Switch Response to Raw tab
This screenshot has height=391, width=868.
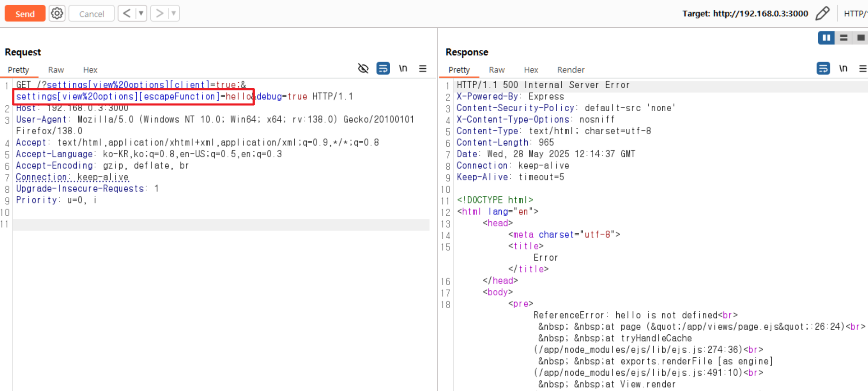[x=497, y=70]
